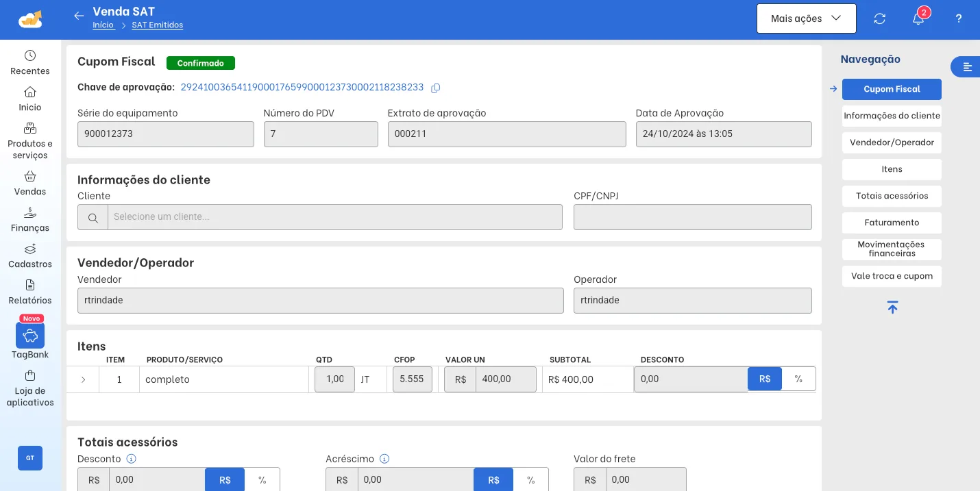This screenshot has height=491, width=980.
Task: Select % for item discount
Action: [798, 379]
